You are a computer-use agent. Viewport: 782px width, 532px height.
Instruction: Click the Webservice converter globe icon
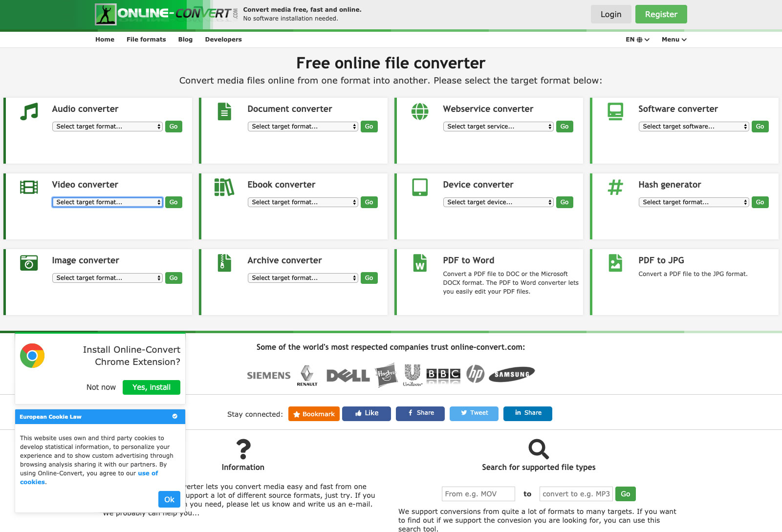[x=420, y=111]
